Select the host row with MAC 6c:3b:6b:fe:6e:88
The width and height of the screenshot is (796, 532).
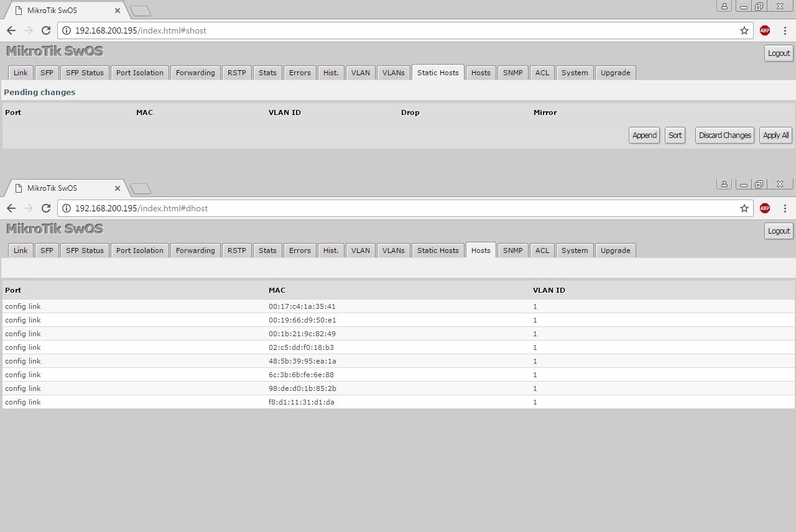tap(301, 375)
